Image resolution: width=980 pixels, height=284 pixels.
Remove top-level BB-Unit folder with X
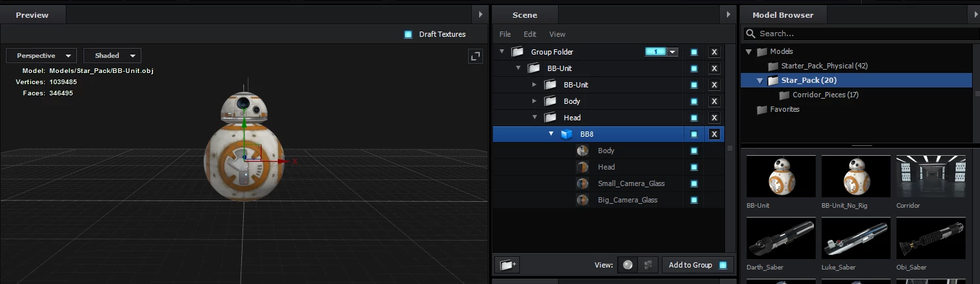(714, 68)
